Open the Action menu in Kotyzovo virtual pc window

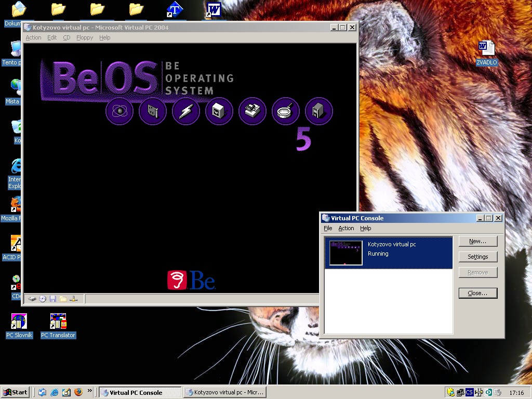point(33,37)
